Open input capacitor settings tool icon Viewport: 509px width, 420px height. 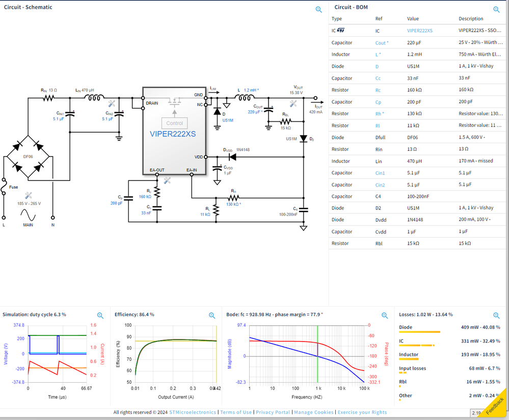click(112, 103)
